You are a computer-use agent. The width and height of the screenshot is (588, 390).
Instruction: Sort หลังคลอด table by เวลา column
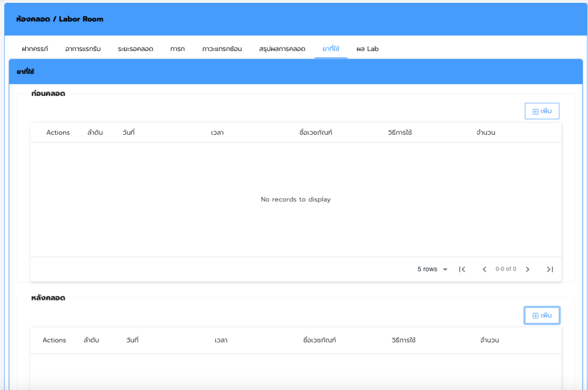click(x=221, y=340)
